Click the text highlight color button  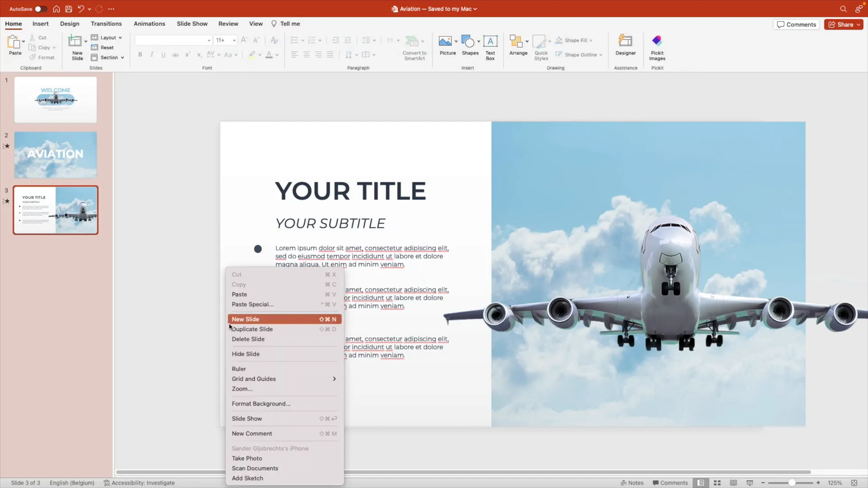[x=252, y=55]
